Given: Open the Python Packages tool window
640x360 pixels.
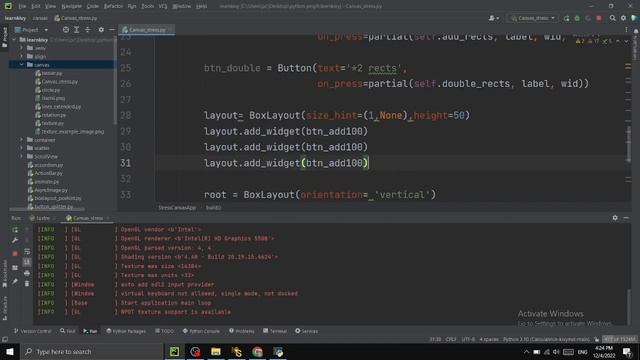Looking at the screenshot, I should [126, 331].
